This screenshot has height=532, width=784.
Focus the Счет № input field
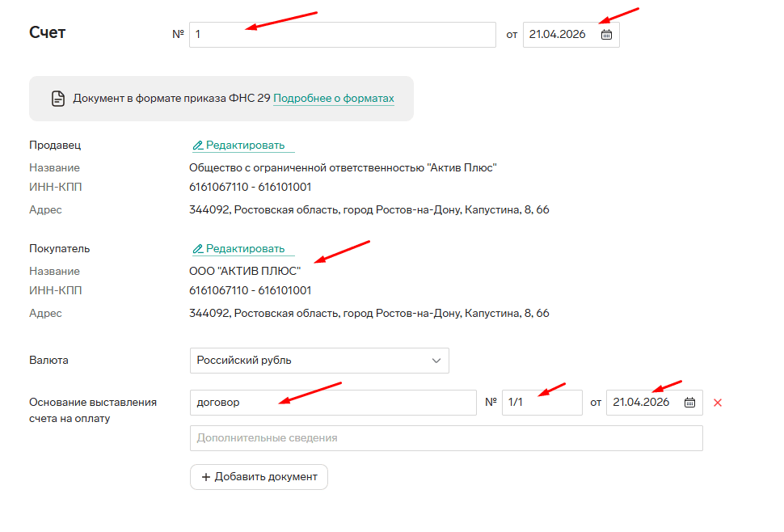(x=342, y=35)
